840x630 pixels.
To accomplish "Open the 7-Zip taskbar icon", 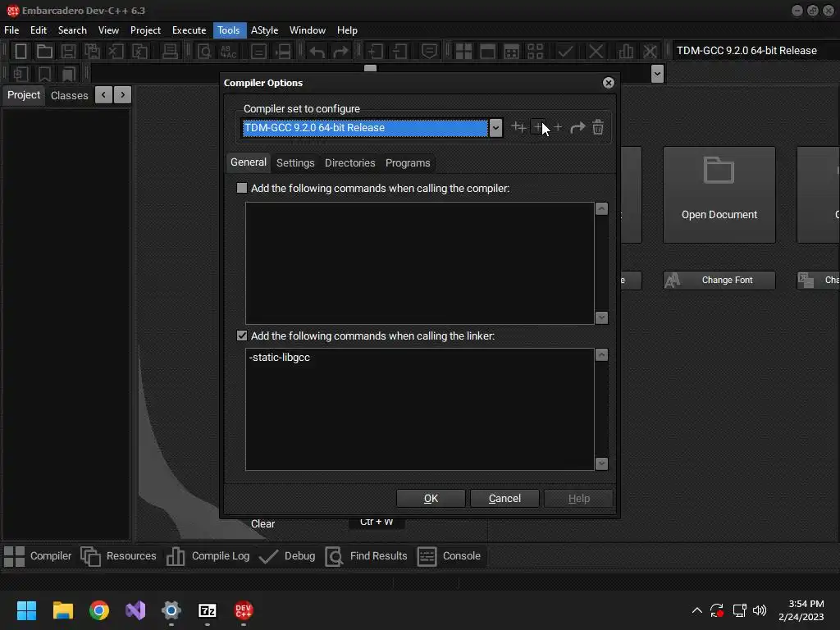I will pos(208,610).
